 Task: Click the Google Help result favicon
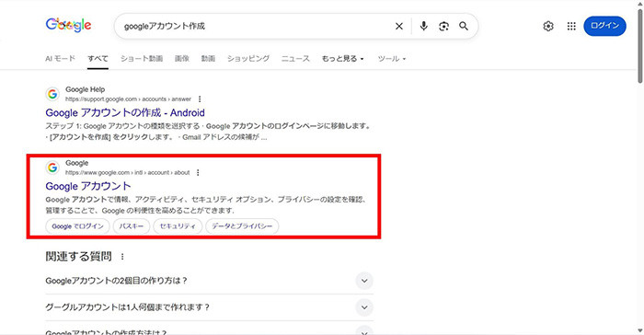[52, 94]
